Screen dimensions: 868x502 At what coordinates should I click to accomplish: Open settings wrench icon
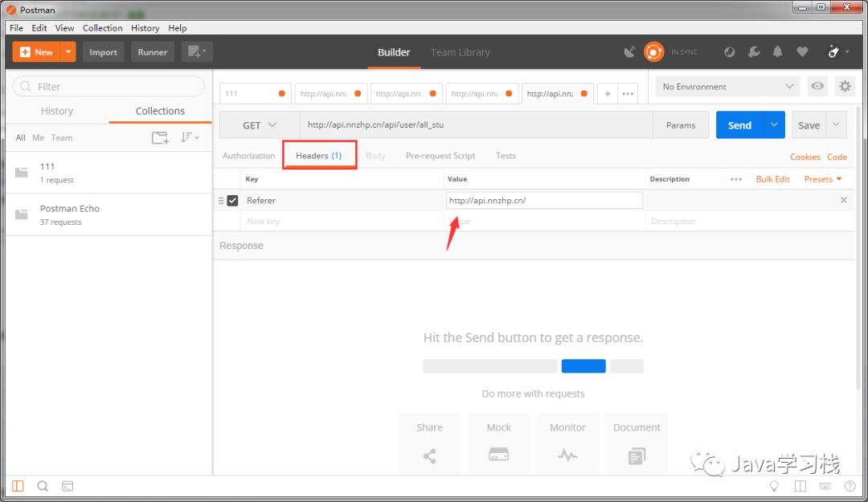(x=753, y=52)
